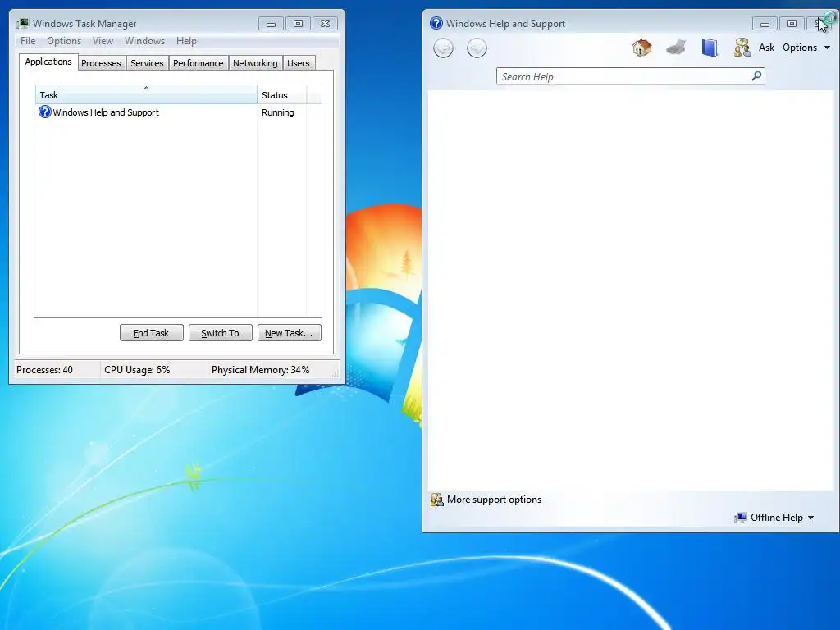Maximize the Windows Task Manager window
The height and width of the screenshot is (630, 840).
pos(298,24)
